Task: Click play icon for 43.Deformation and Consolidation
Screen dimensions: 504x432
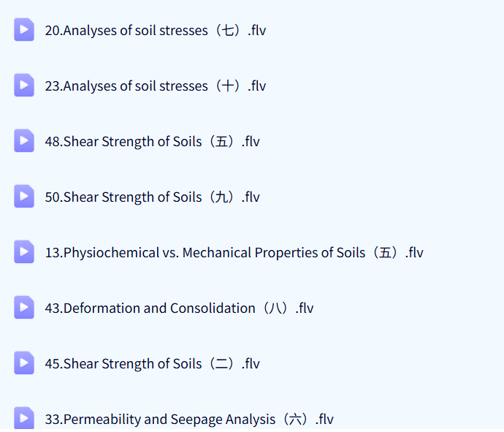Action: coord(24,308)
